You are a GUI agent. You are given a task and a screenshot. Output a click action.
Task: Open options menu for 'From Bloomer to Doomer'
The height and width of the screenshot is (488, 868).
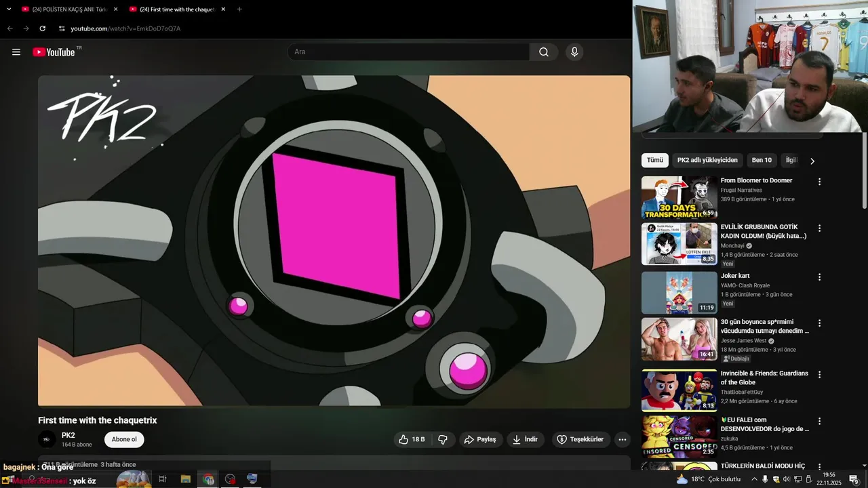819,182
